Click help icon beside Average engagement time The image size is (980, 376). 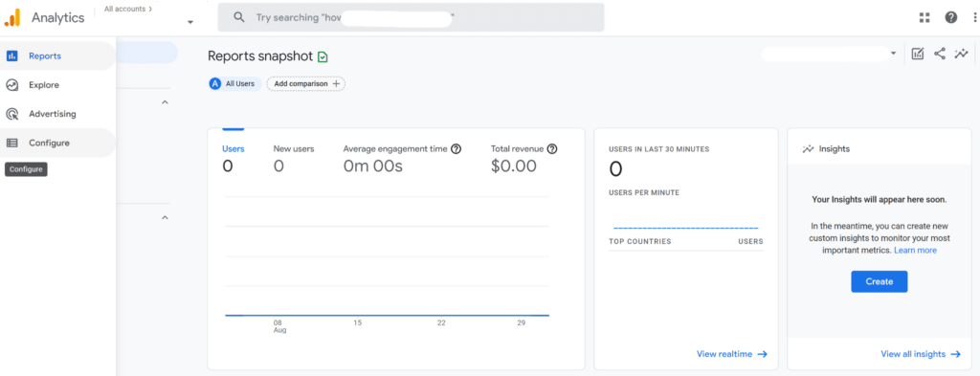(457, 149)
